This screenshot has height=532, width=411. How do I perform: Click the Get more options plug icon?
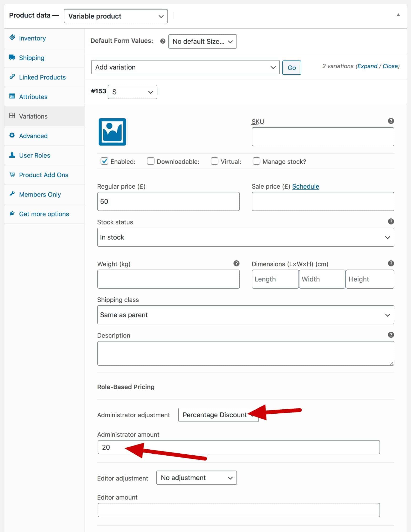tap(12, 213)
